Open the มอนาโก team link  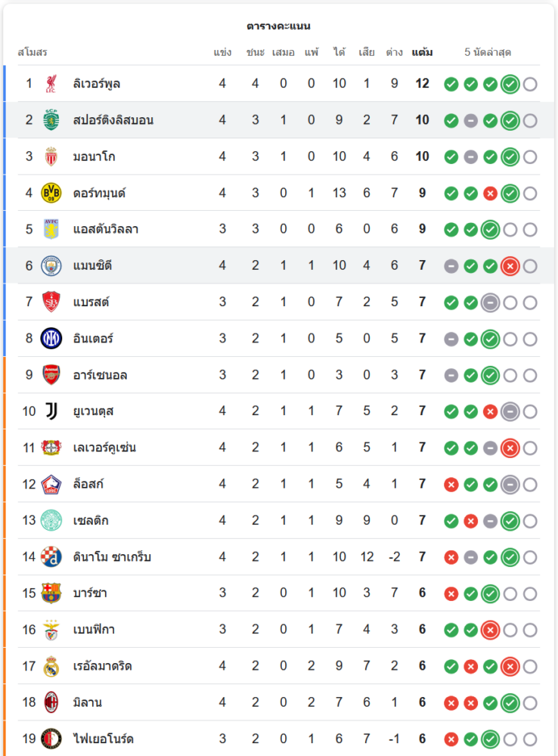coord(94,156)
